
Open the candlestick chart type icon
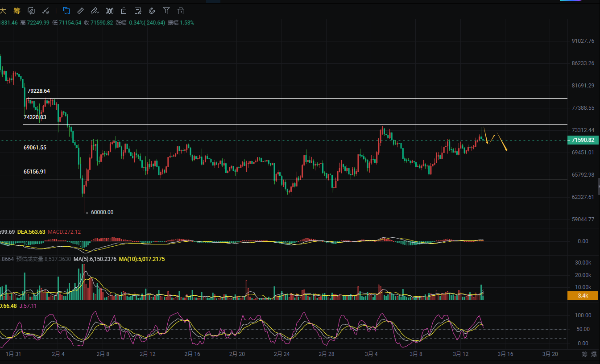[109, 10]
